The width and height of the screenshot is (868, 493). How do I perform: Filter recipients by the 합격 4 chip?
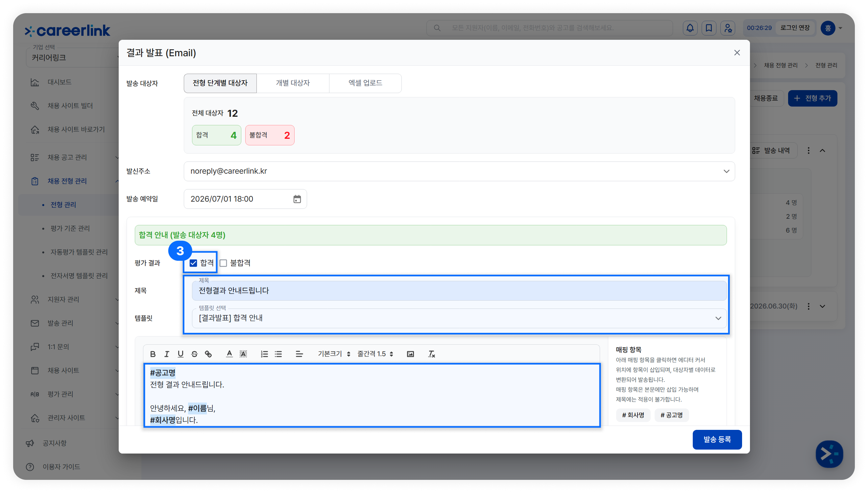point(216,135)
